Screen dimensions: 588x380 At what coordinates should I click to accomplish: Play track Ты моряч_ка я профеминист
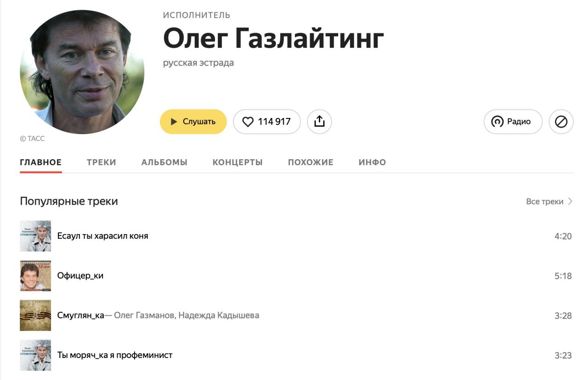pyautogui.click(x=115, y=355)
